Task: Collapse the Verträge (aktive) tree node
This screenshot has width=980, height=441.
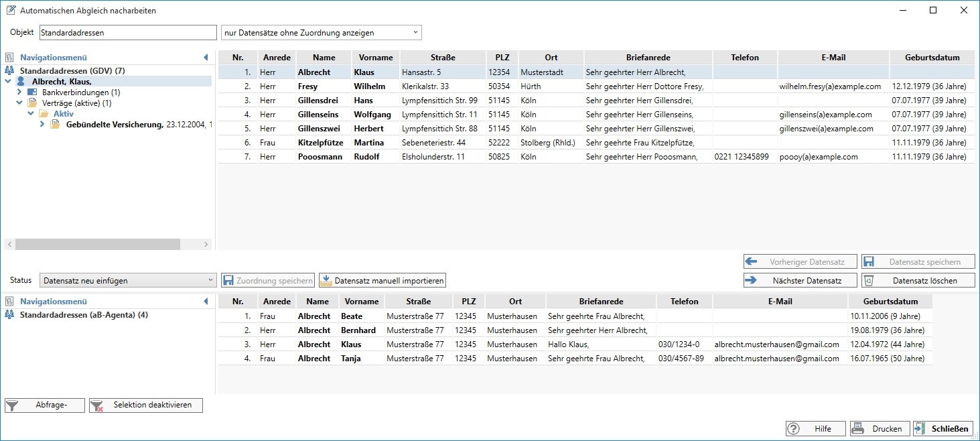Action: click(x=19, y=103)
